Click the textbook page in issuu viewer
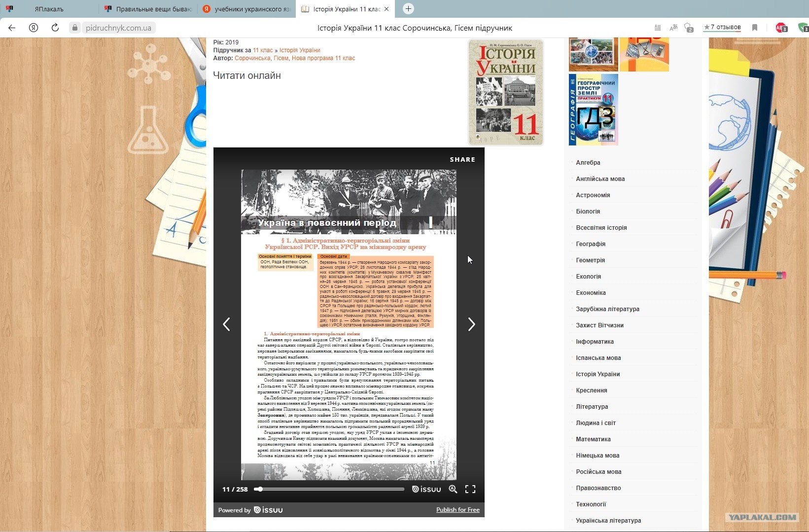Image resolution: width=809 pixels, height=532 pixels. pyautogui.click(x=349, y=324)
